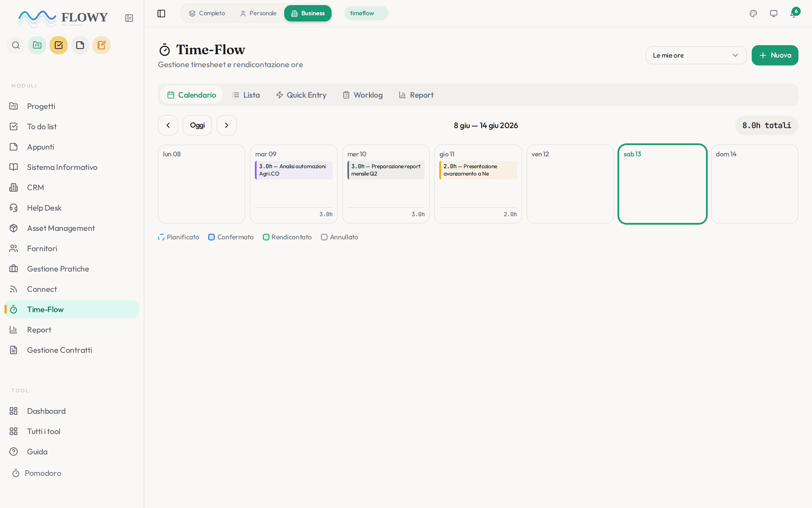Open the Analisi automazioni Agri.CO entry
812x508 pixels.
coord(294,170)
